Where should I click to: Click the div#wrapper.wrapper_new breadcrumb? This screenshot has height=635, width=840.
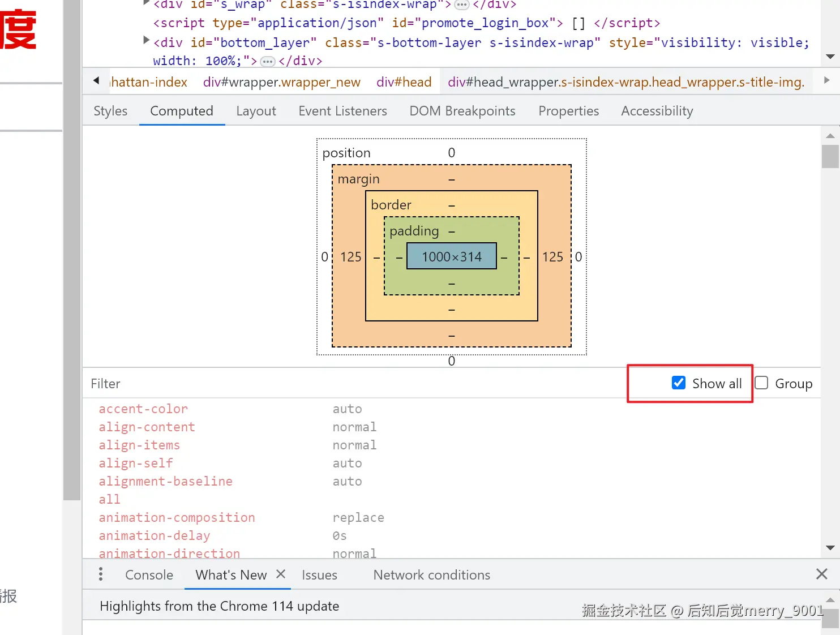(281, 82)
